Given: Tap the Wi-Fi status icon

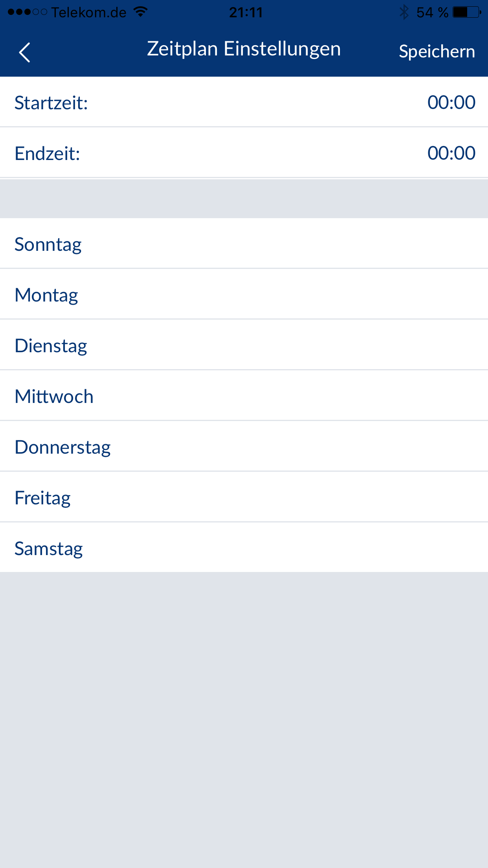Looking at the screenshot, I should click(x=140, y=12).
